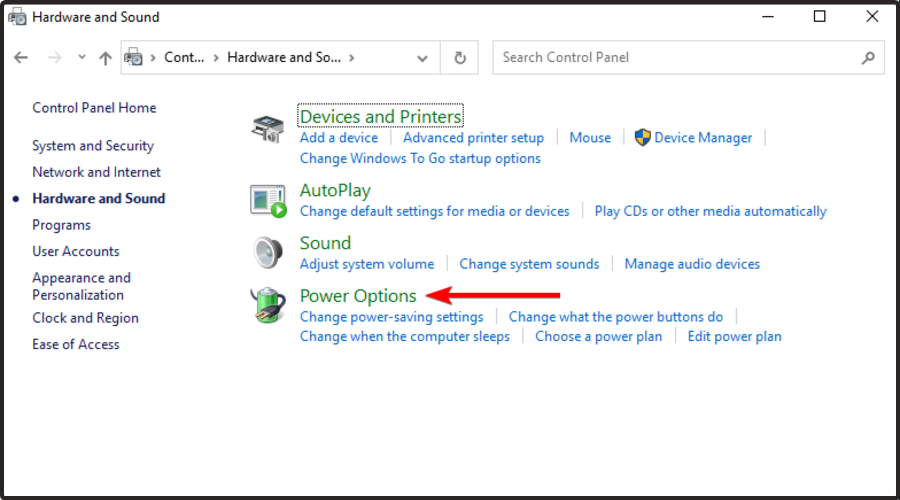The width and height of the screenshot is (900, 500).
Task: Click Edit power plan
Action: [x=735, y=336]
